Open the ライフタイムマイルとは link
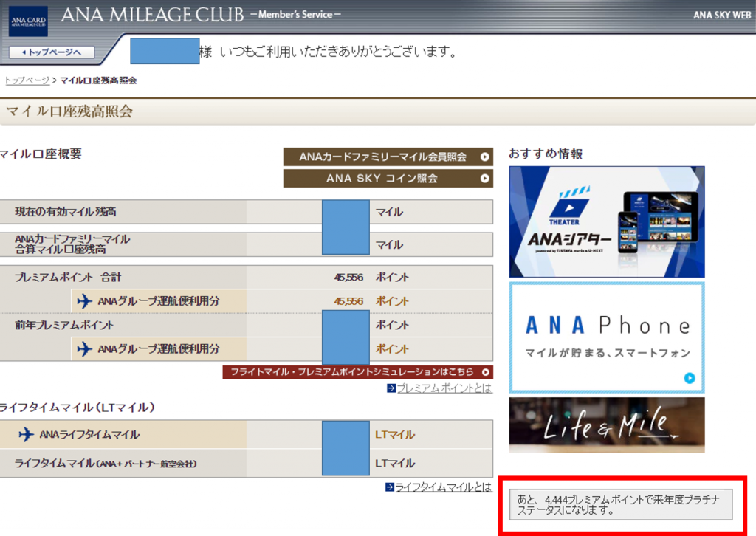This screenshot has width=756, height=536. [444, 487]
